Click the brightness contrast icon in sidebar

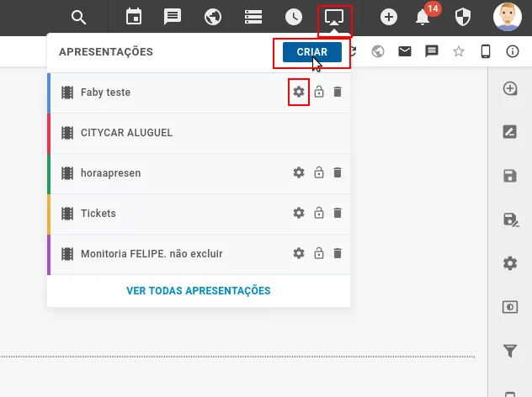509,307
